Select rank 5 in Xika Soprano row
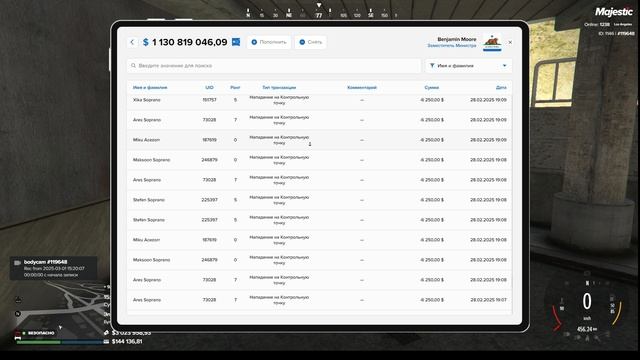The image size is (640, 360). (x=235, y=100)
